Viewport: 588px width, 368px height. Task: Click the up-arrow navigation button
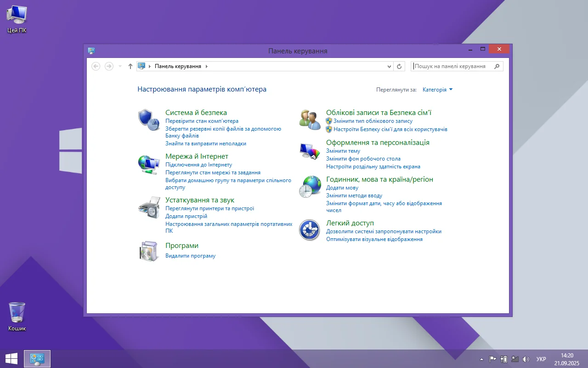coord(130,66)
